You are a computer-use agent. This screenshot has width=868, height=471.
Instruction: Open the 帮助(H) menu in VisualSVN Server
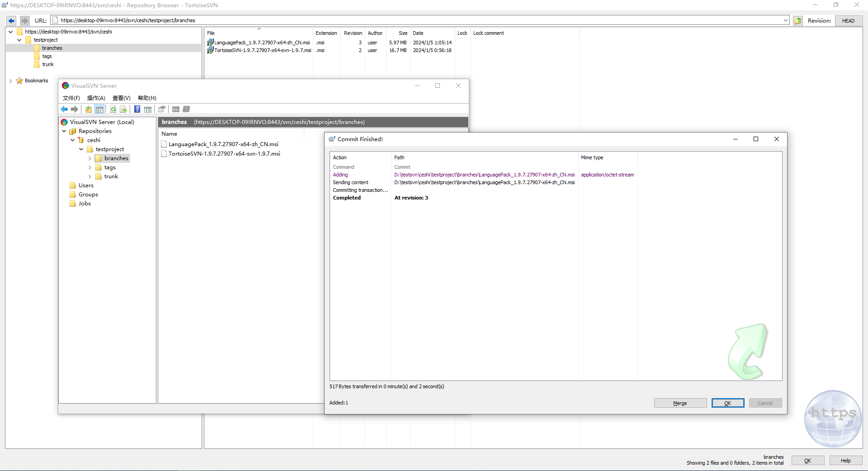(x=147, y=98)
